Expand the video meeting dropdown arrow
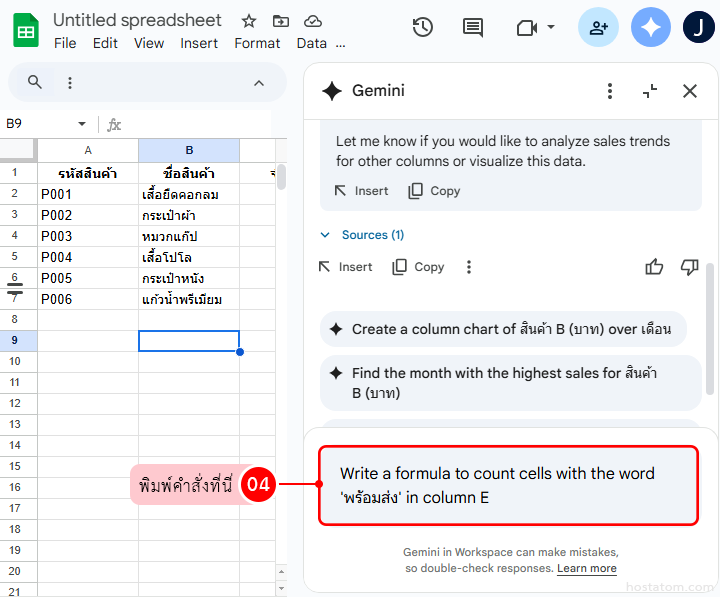The image size is (720, 597). 551,27
